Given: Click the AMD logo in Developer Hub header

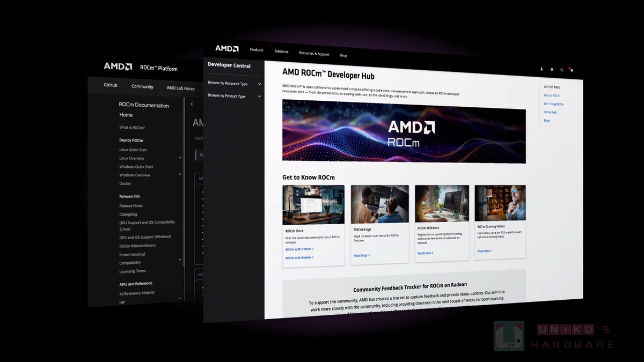Looking at the screenshot, I should coord(227,48).
